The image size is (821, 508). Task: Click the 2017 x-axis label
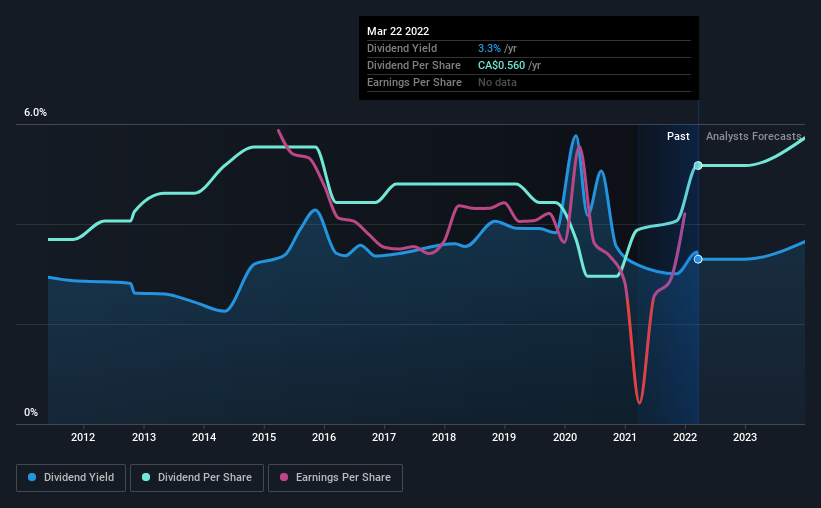[x=384, y=437]
